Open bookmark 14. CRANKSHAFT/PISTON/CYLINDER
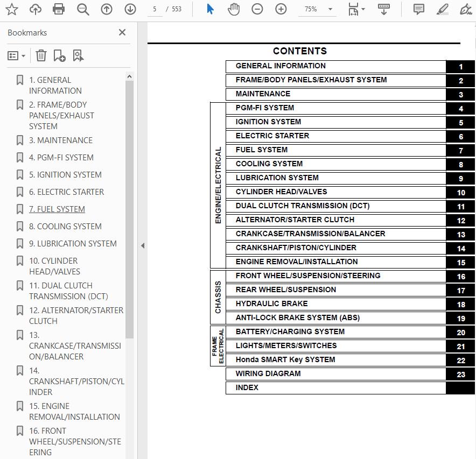The height and width of the screenshot is (459, 476). coord(76,382)
